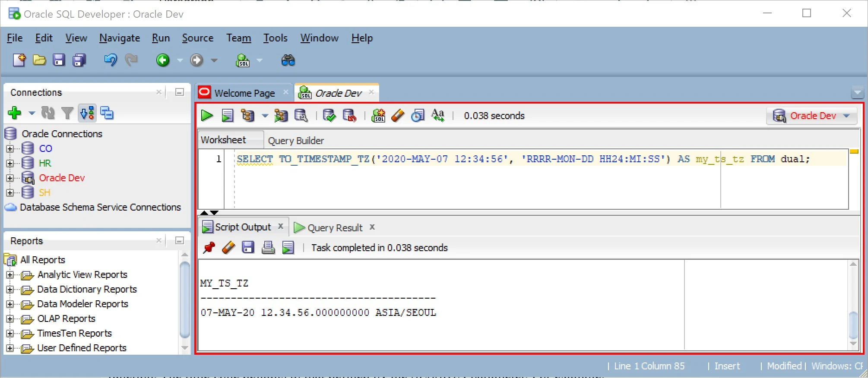868x378 pixels.
Task: Print Script Output with printer icon
Action: click(268, 248)
